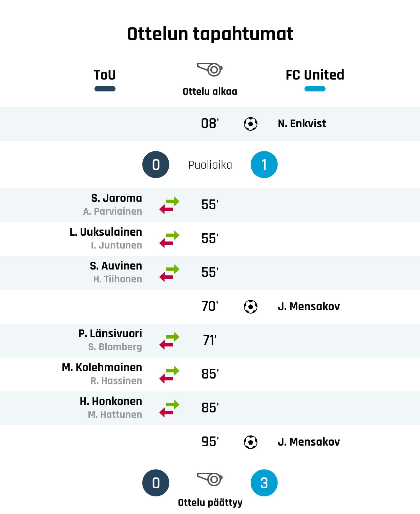
Task: Click ToU's halftime score circle
Action: click(x=156, y=165)
